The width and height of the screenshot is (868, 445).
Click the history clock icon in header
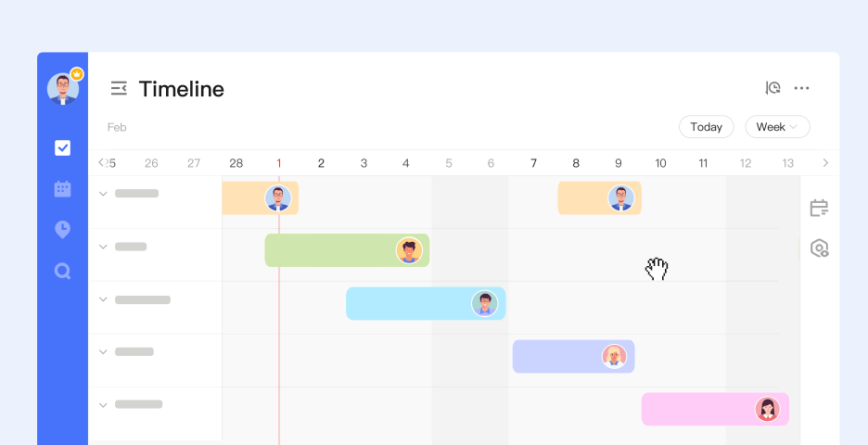point(772,88)
